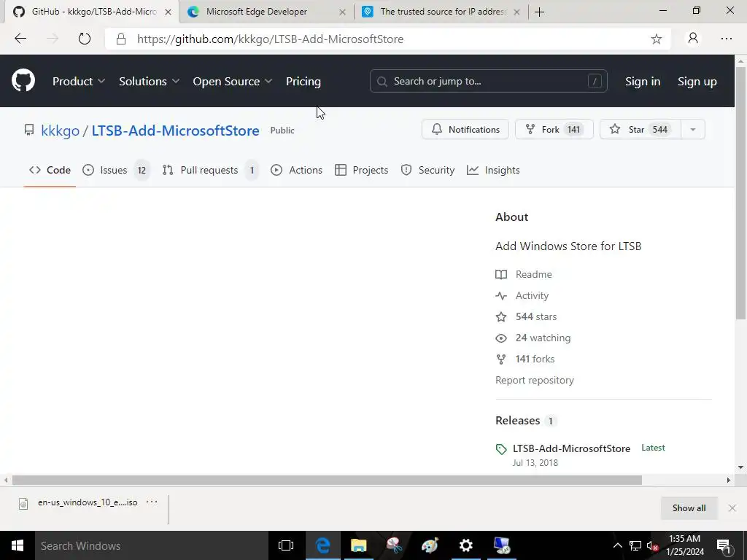Click Sign in

pos(643,82)
